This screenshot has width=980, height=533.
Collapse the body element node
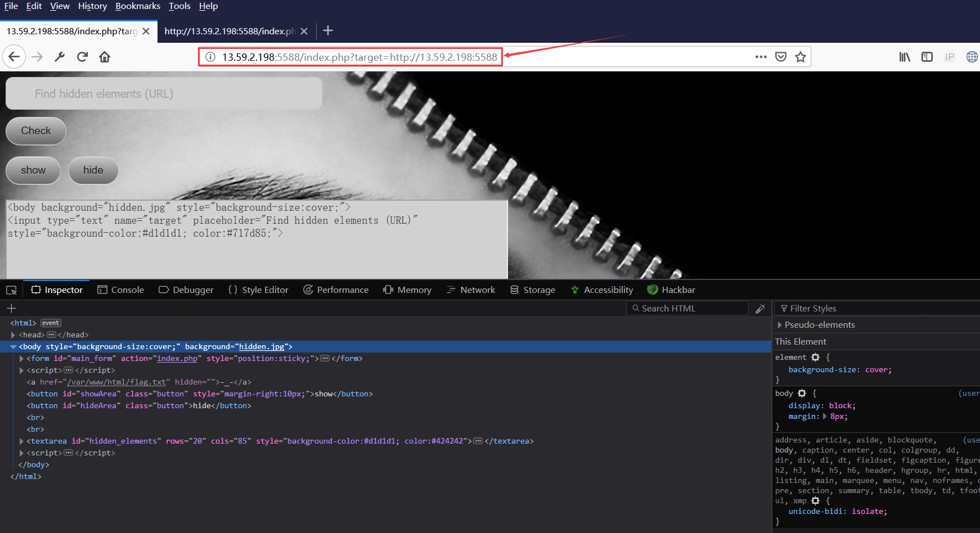pos(13,347)
